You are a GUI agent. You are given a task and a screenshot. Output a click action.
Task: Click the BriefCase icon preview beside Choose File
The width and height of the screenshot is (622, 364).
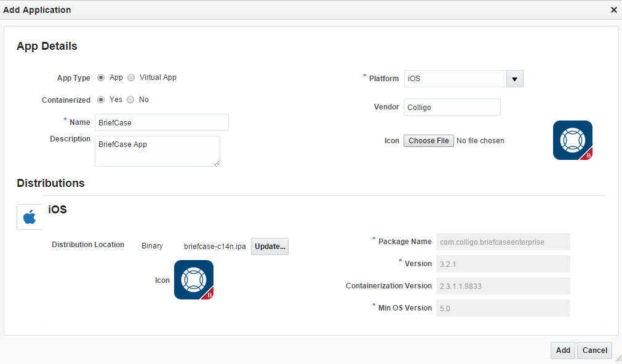572,140
